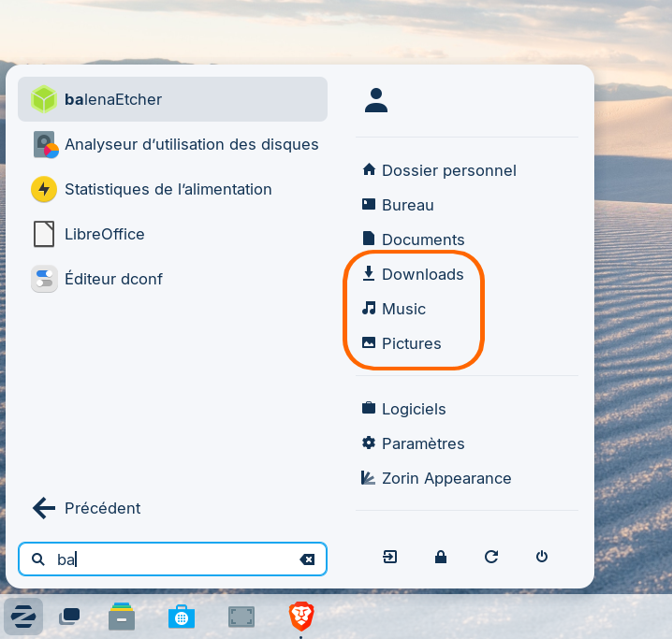Click the log out icon
This screenshot has height=639, width=672.
tap(389, 557)
